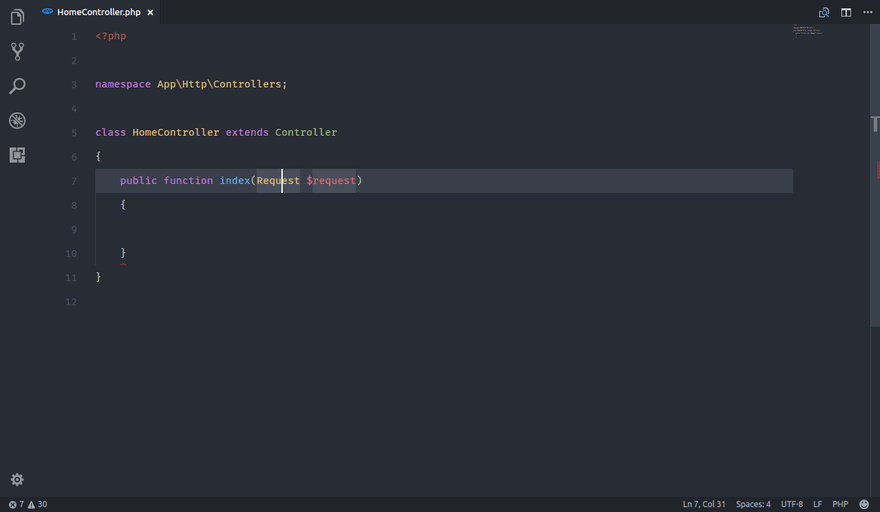Click the 'class' keyword
The image size is (880, 512).
(111, 132)
